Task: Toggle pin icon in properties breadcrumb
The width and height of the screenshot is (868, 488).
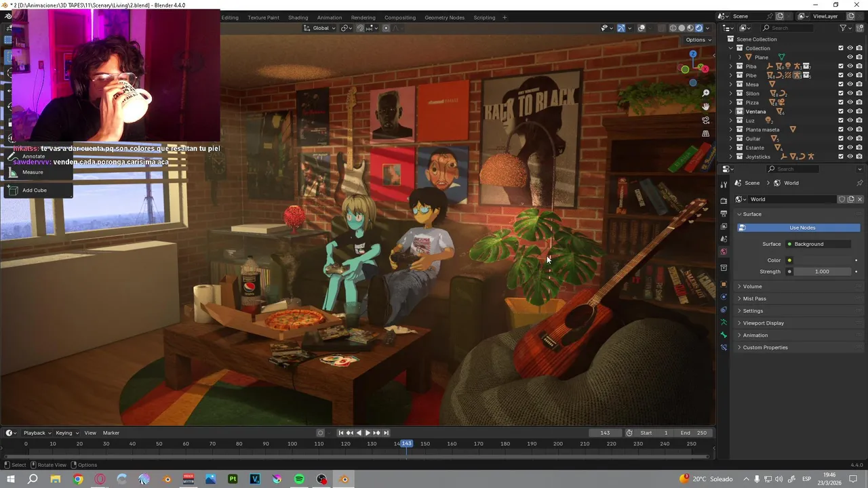Action: [860, 183]
